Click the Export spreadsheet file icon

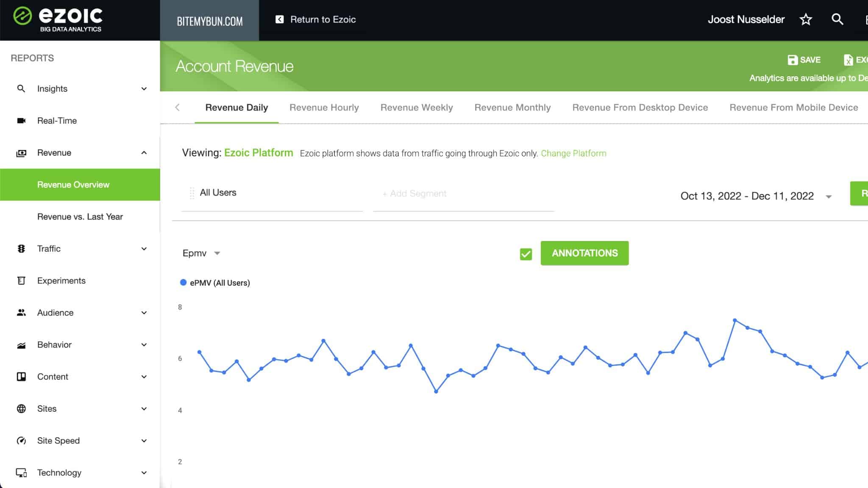tap(848, 60)
